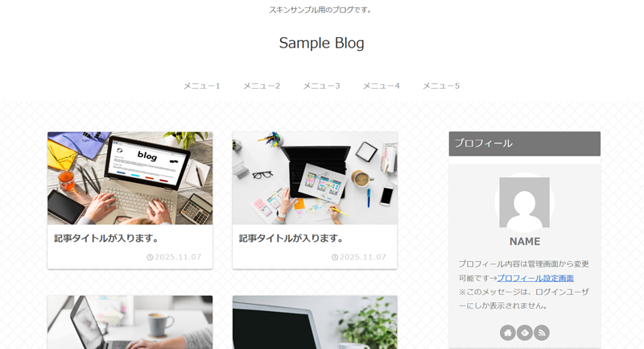Image resolution: width=644 pixels, height=349 pixels.
Task: Click the Sample Blog site title
Action: pos(321,44)
